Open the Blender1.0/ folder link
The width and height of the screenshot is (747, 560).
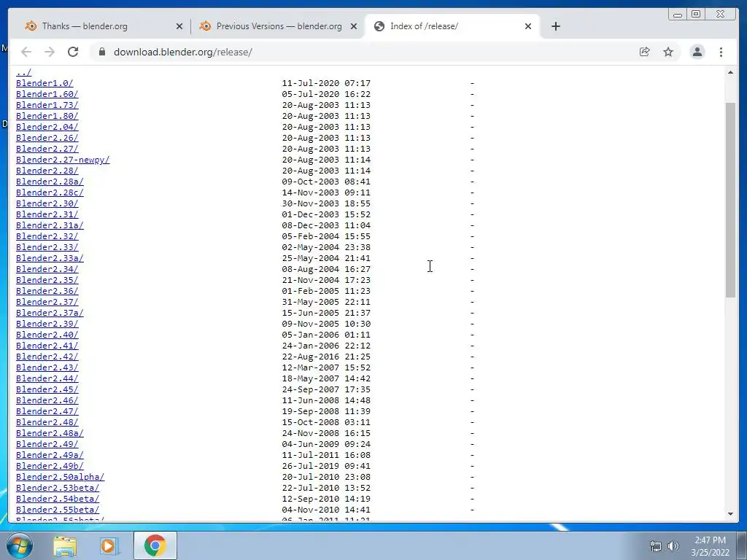(44, 83)
